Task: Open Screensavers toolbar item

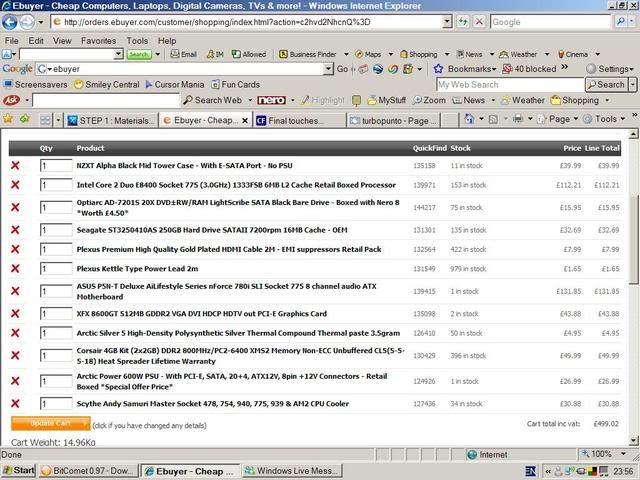Action: click(x=36, y=84)
